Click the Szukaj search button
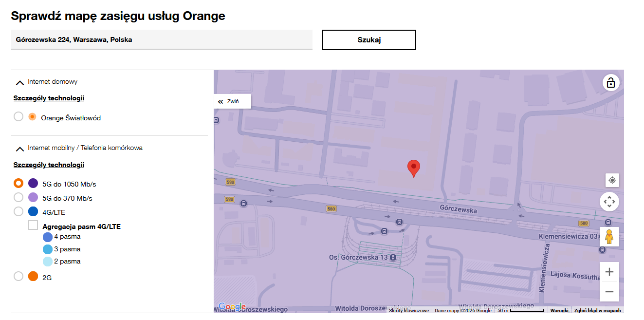The image size is (644, 320). [x=369, y=40]
